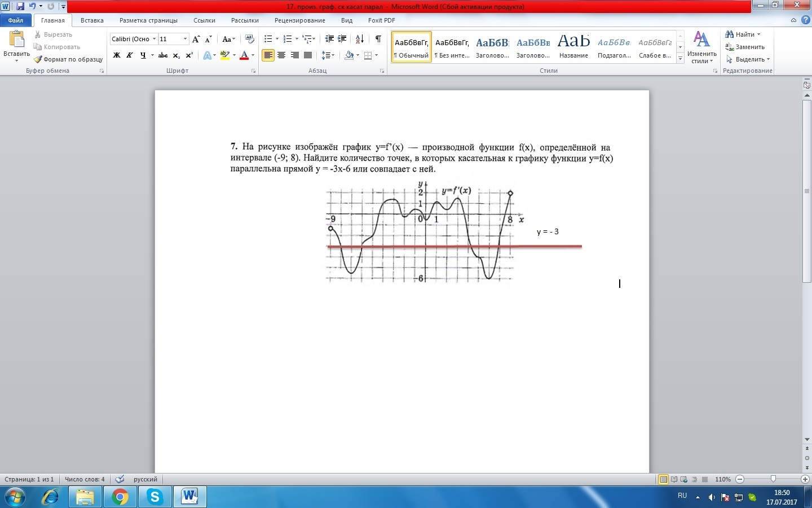Open the font size dropdown
812x508 pixels.
coord(185,39)
